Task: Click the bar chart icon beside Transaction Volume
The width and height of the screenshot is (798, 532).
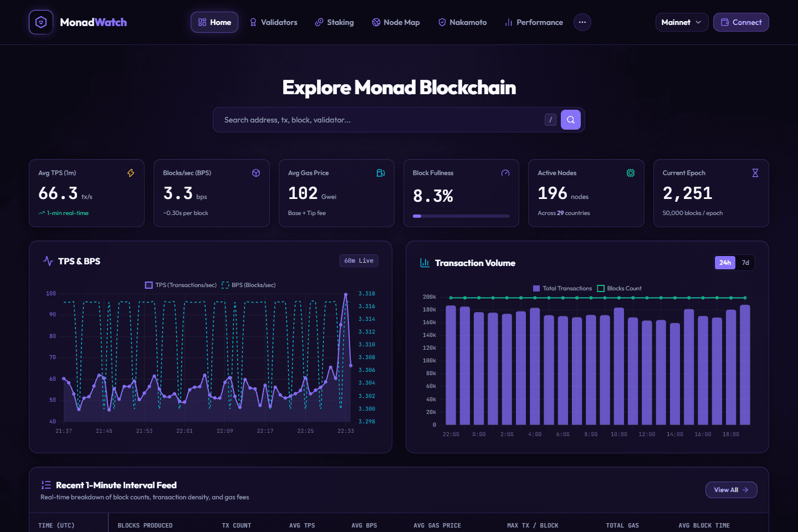Action: tap(425, 263)
